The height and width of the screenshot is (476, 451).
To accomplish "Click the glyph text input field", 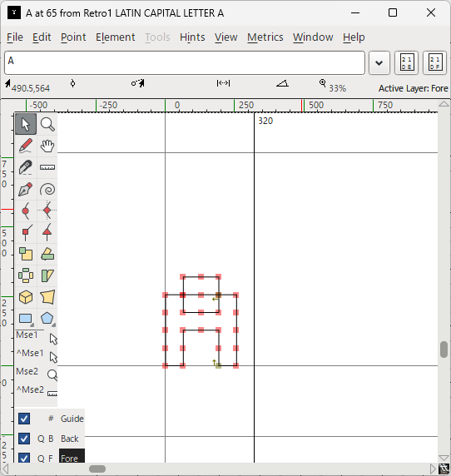I will (185, 63).
